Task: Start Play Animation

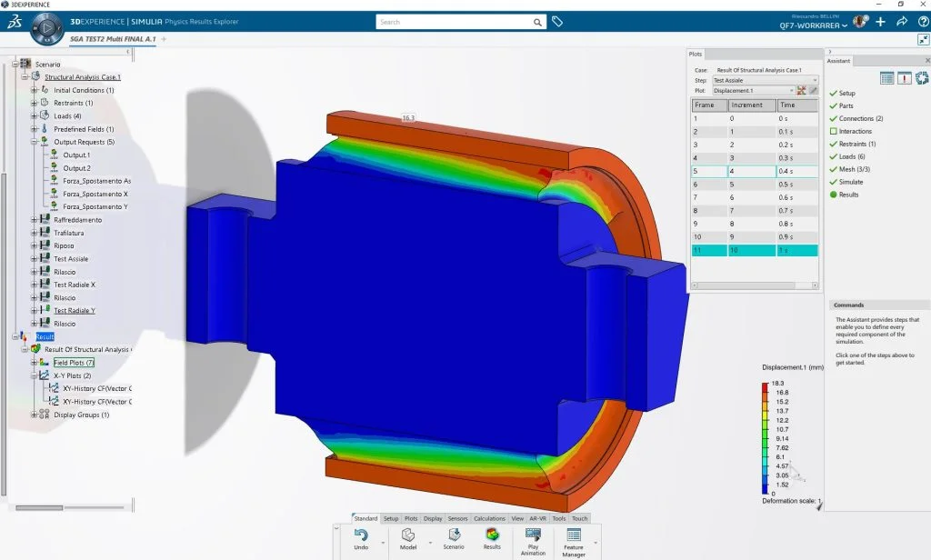Action: (533, 535)
